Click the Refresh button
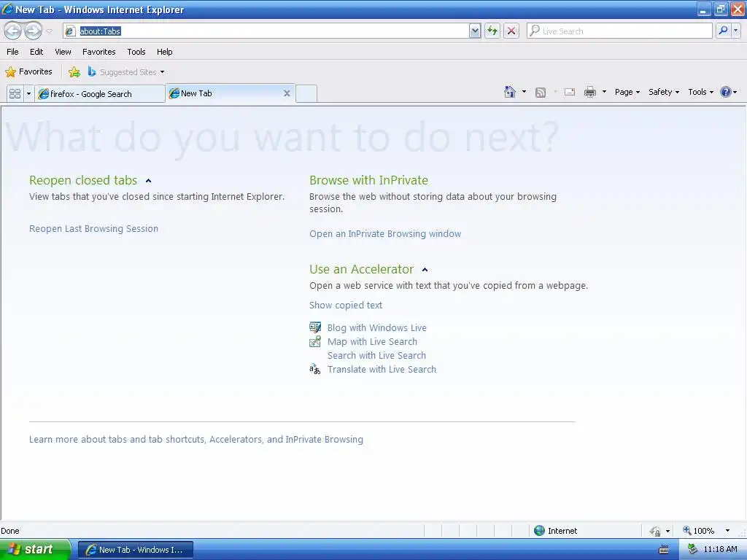The image size is (747, 560). pyautogui.click(x=492, y=31)
